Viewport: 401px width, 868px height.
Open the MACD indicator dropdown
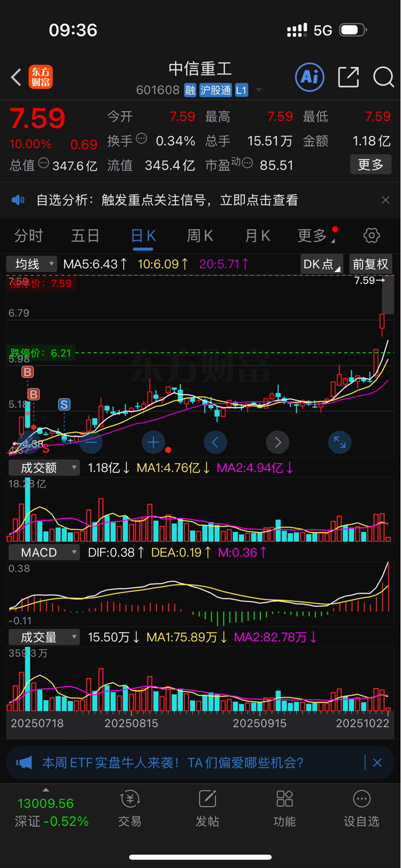pyautogui.click(x=44, y=552)
